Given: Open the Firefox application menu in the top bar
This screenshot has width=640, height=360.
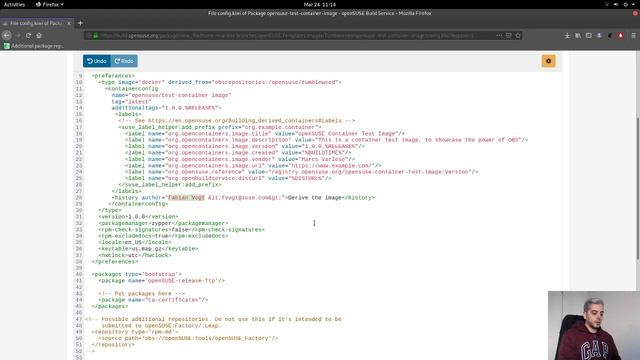Looking at the screenshot, I should pyautogui.click(x=49, y=4).
